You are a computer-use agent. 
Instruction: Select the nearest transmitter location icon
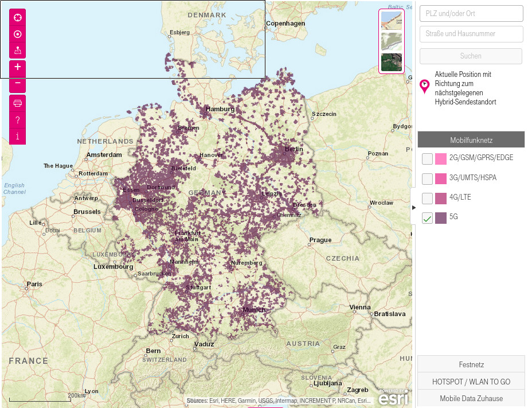[17, 50]
